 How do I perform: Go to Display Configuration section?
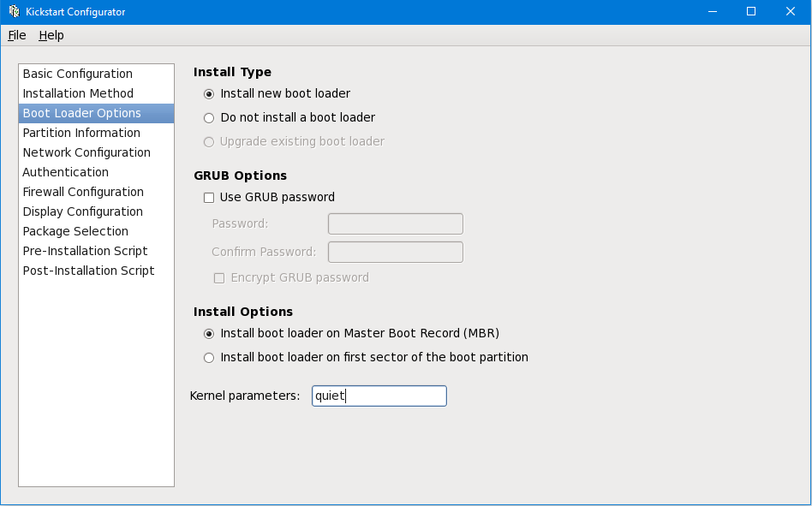[x=83, y=212]
